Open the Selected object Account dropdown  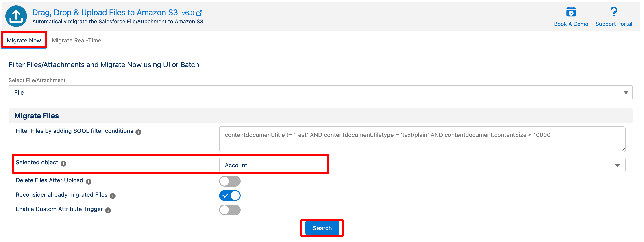(422, 165)
